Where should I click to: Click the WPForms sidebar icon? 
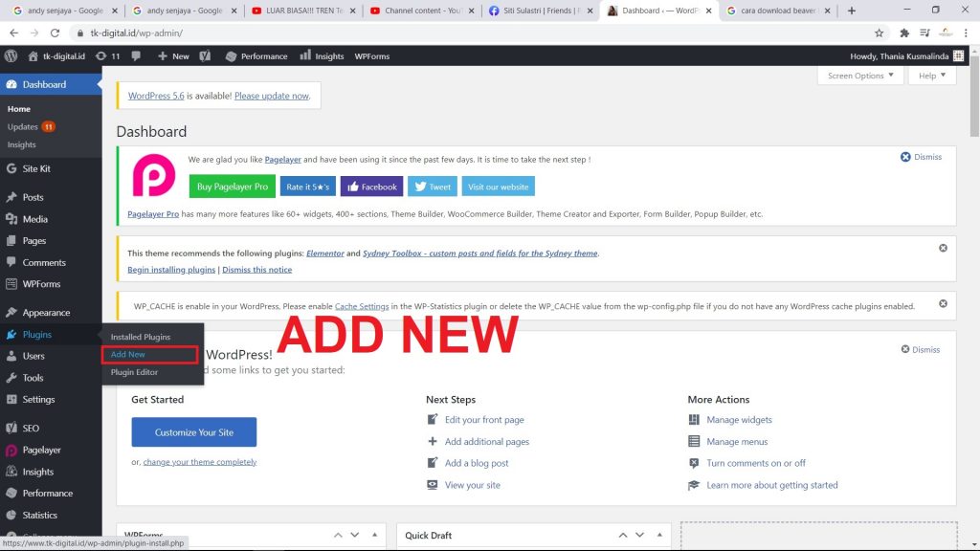point(13,283)
